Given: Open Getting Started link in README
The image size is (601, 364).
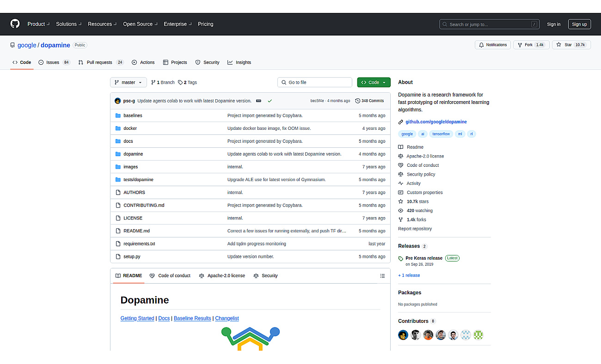Looking at the screenshot, I should click(x=137, y=318).
